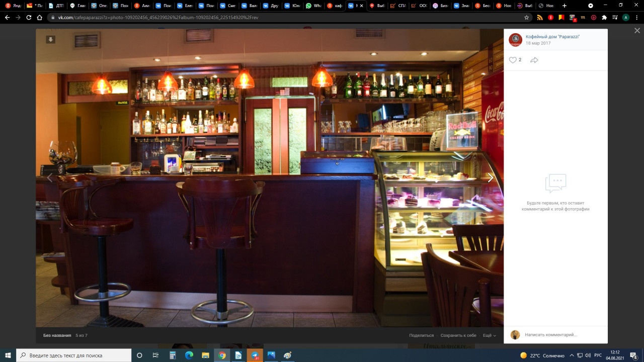644x362 pixels.
Task: Open the browser tab search dropdown
Action: pyautogui.click(x=591, y=6)
